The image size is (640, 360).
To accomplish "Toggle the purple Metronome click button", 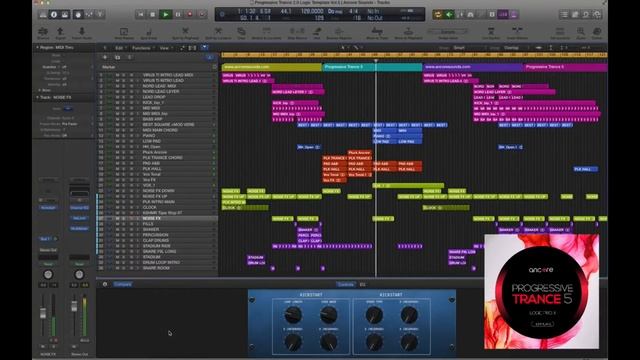I will point(514,15).
